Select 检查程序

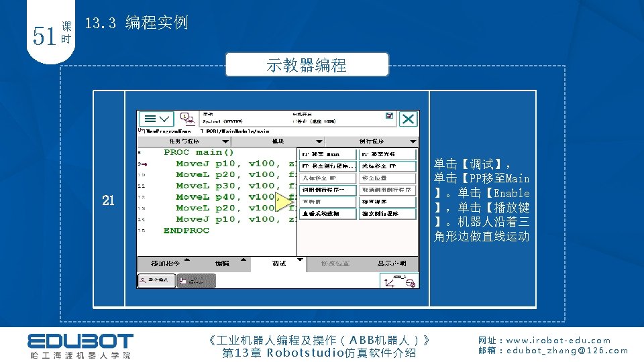click(387, 202)
